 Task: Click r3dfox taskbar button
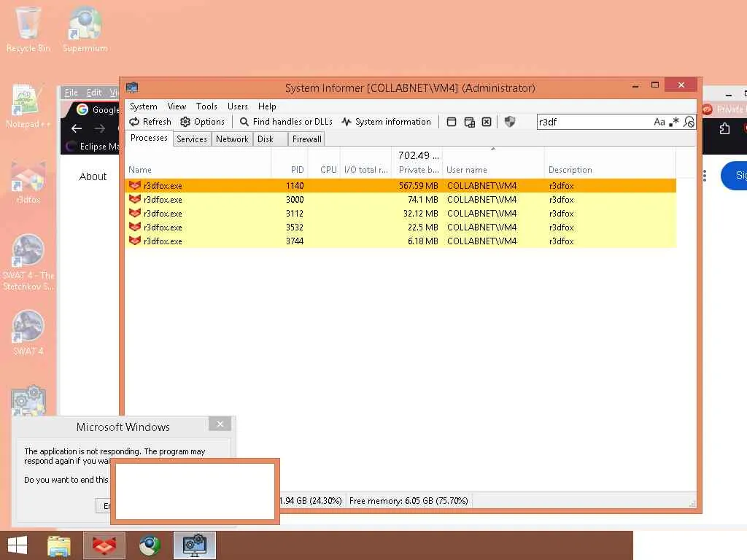click(104, 545)
